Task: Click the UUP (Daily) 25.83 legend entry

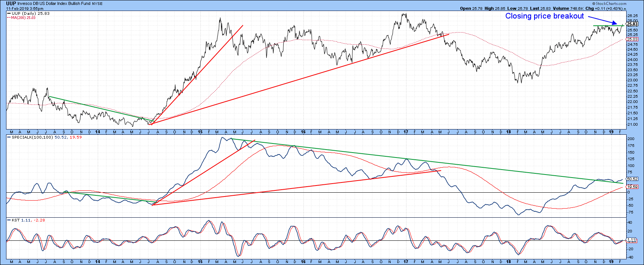Action: pyautogui.click(x=28, y=13)
